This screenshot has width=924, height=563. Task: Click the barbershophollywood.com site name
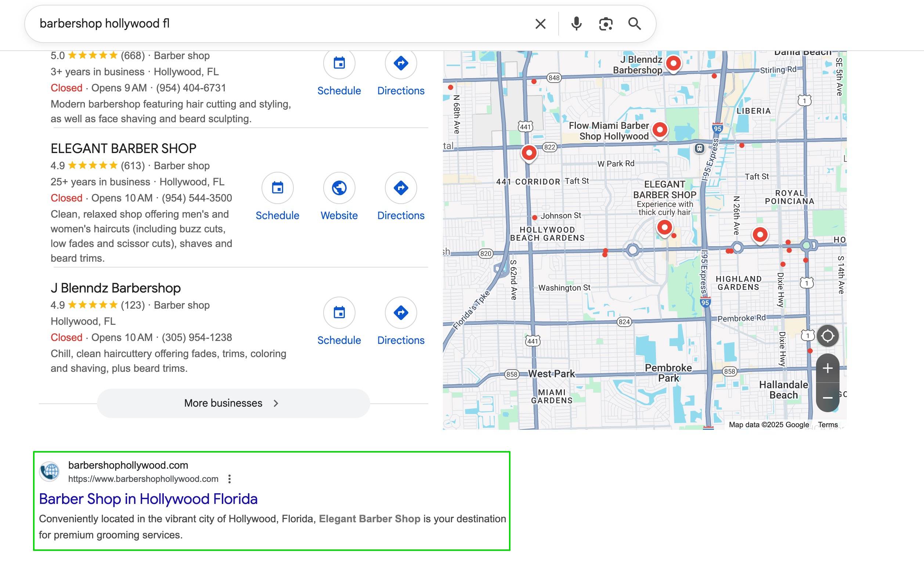[x=128, y=465]
